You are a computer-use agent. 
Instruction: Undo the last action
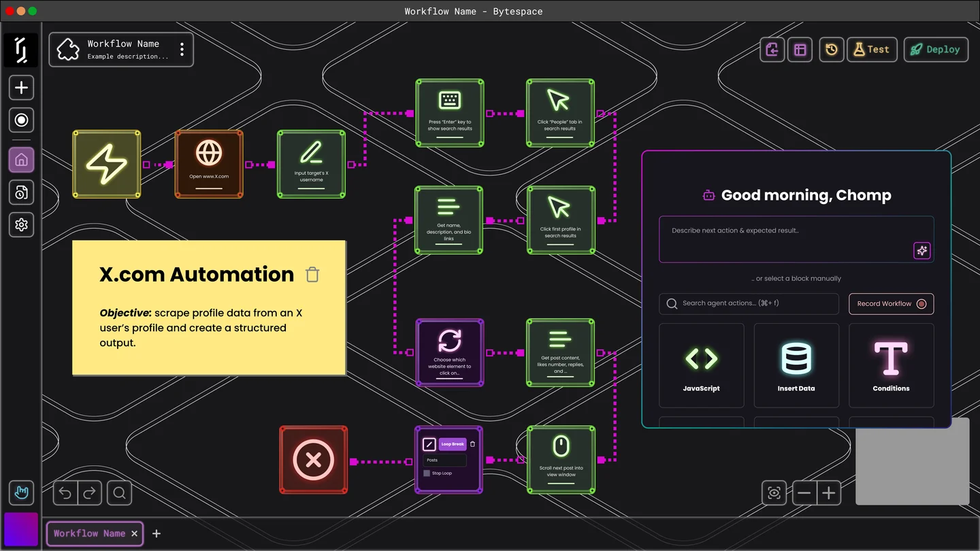pos(65,493)
